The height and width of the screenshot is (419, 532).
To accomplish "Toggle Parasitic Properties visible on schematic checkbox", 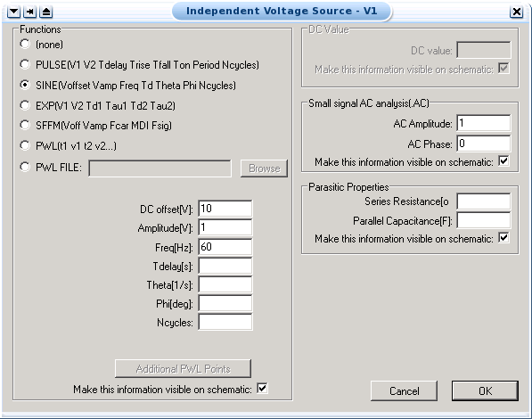I will pos(503,238).
